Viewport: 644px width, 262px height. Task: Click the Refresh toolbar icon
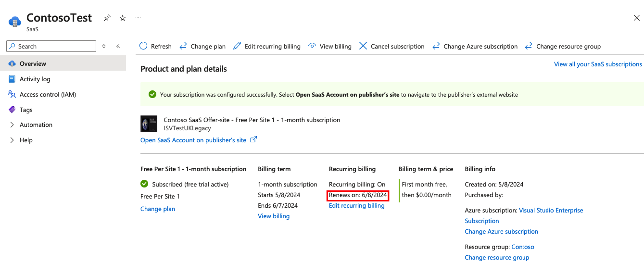(143, 46)
